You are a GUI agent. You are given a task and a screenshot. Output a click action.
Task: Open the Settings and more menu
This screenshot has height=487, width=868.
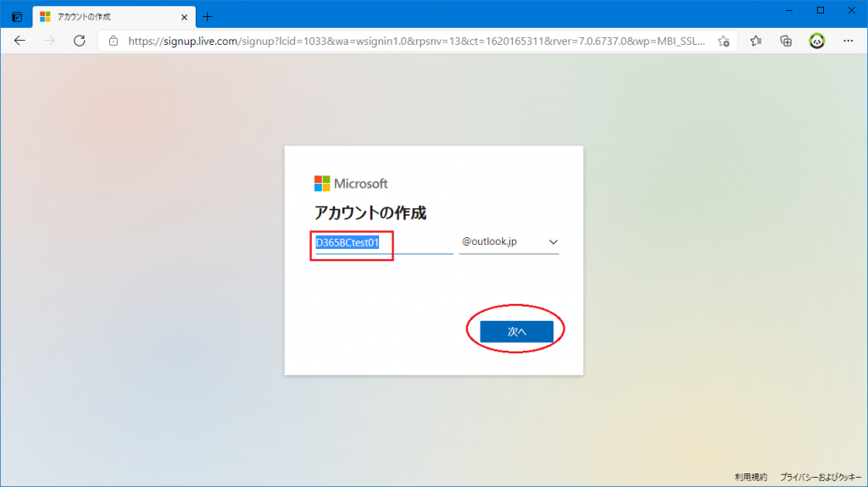[848, 41]
